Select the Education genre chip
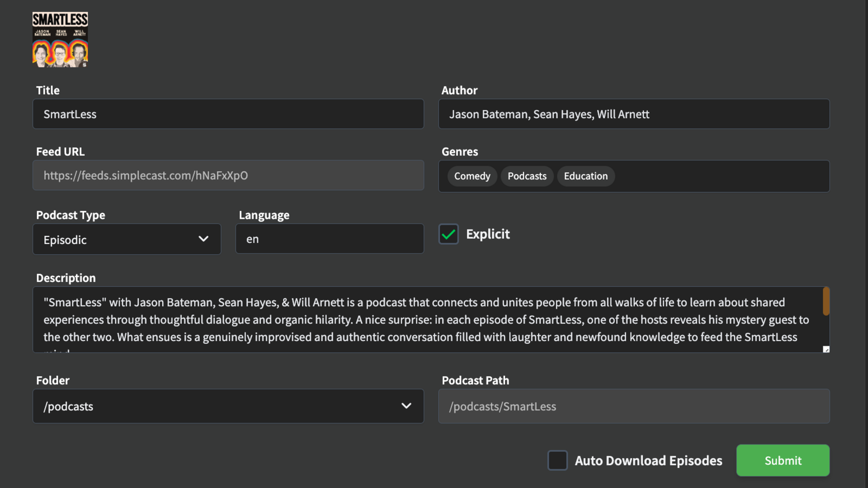 [x=586, y=176]
